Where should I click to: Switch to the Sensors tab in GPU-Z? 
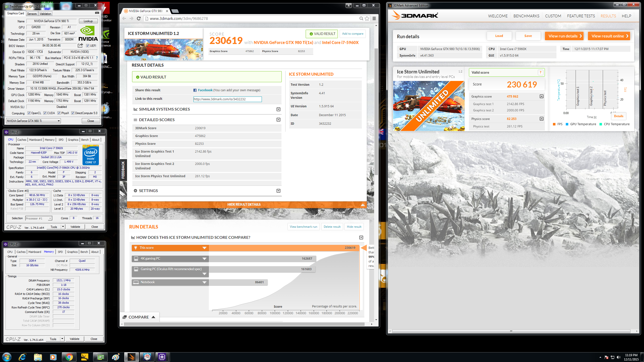[32, 14]
